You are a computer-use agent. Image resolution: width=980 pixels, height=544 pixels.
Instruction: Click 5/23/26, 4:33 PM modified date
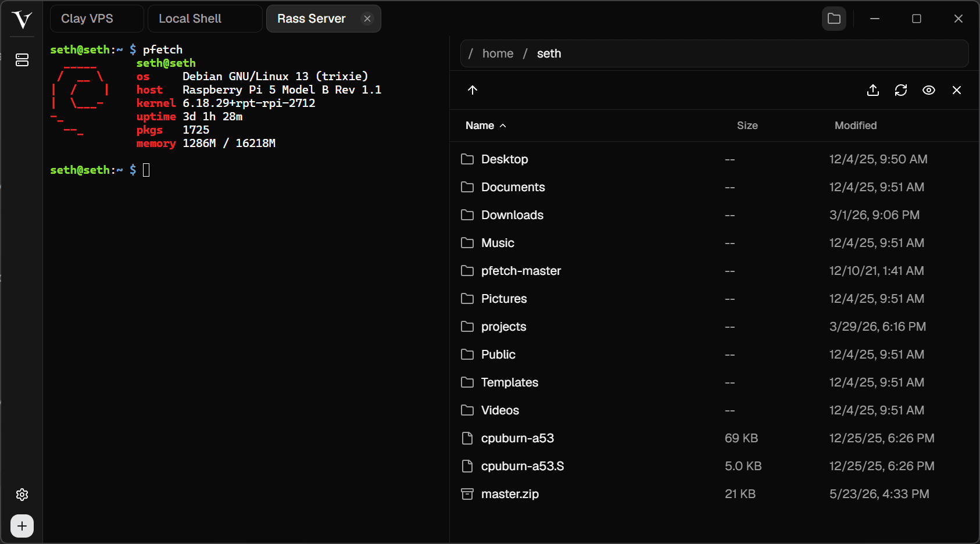click(879, 494)
